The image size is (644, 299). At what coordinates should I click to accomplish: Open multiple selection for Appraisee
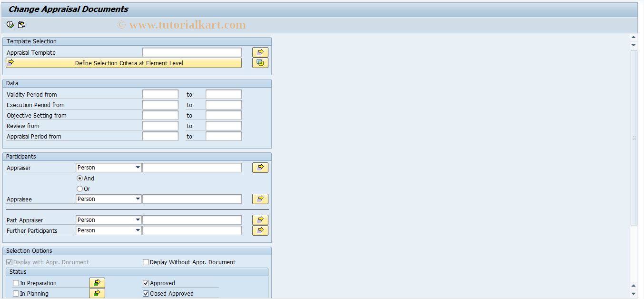tap(260, 199)
